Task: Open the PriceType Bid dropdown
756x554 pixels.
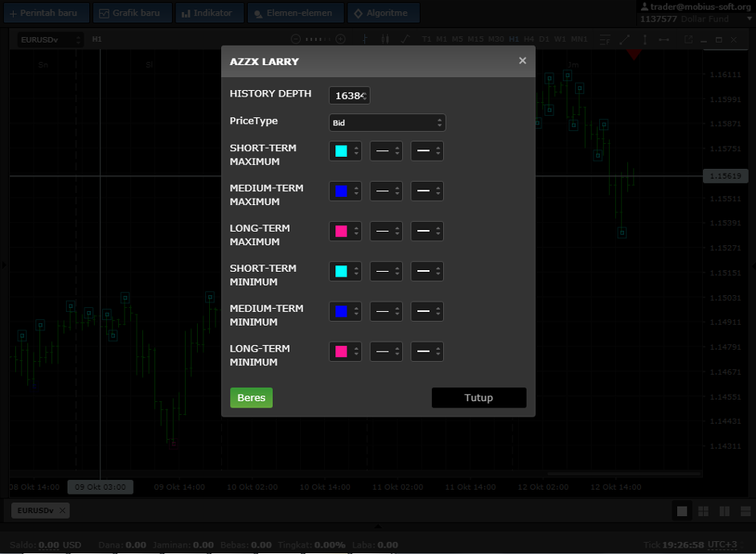Action: click(387, 123)
